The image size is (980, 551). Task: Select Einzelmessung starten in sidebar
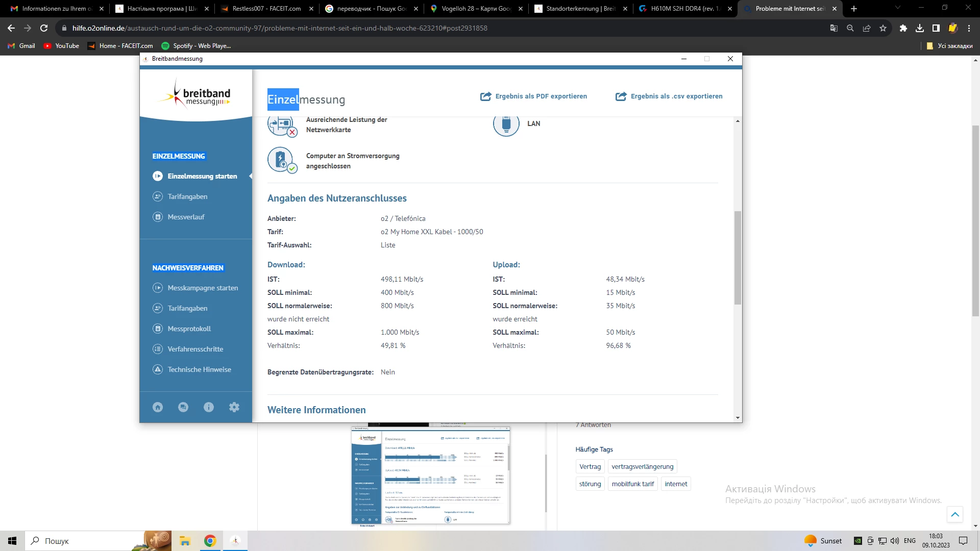tap(202, 177)
